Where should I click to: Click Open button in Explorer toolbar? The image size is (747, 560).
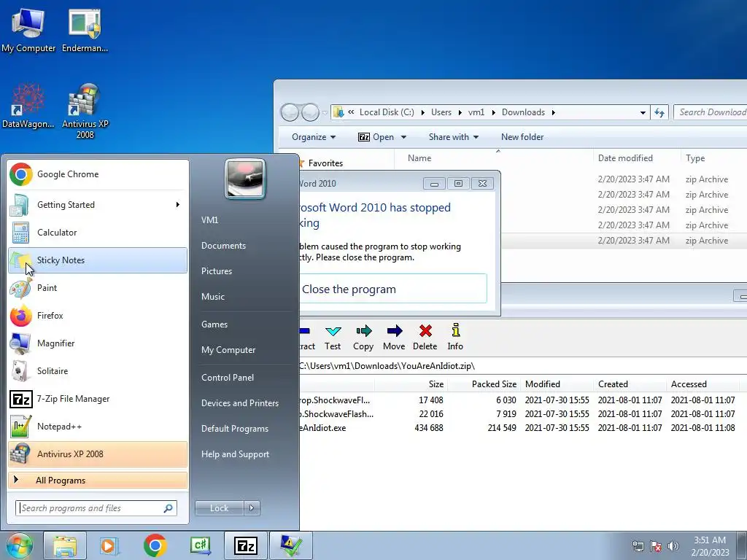point(376,137)
